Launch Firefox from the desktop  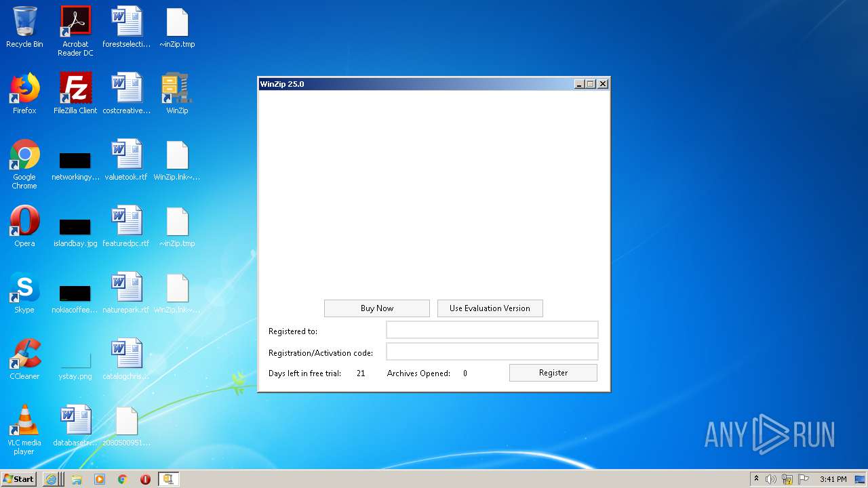coord(24,94)
